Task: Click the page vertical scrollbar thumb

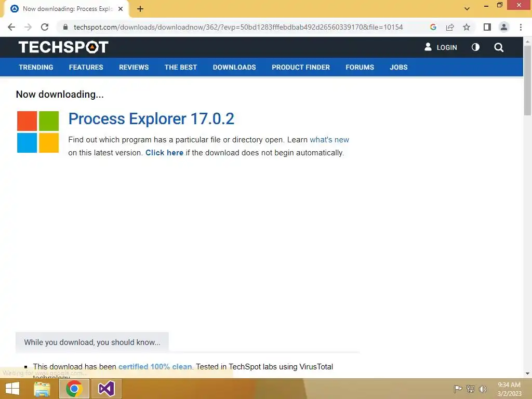Action: pos(527,79)
